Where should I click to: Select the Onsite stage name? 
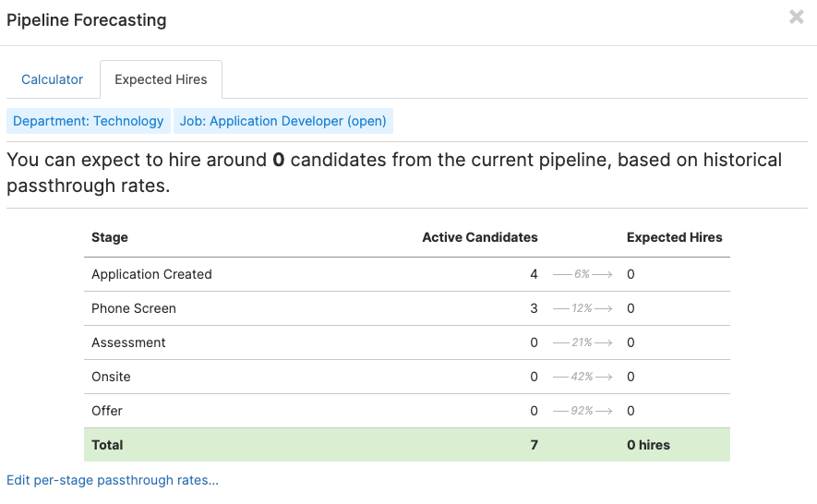pyautogui.click(x=111, y=377)
